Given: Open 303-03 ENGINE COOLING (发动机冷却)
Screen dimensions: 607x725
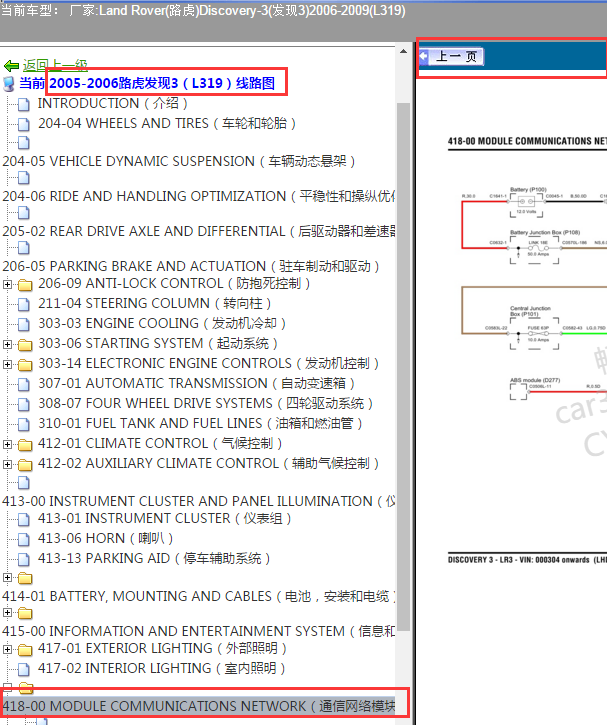Looking at the screenshot, I should (162, 323).
